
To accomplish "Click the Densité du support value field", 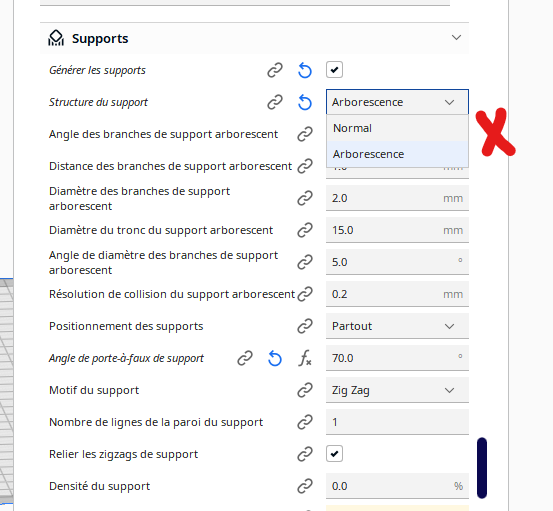I will tap(397, 486).
